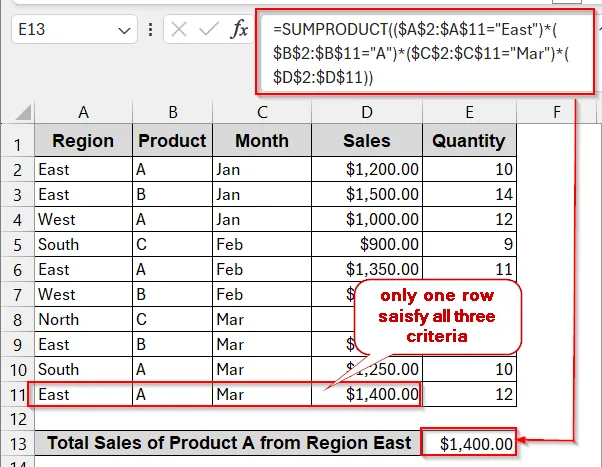The height and width of the screenshot is (467, 602).
Task: Click the Total Sales of Product A label
Action: 228,443
